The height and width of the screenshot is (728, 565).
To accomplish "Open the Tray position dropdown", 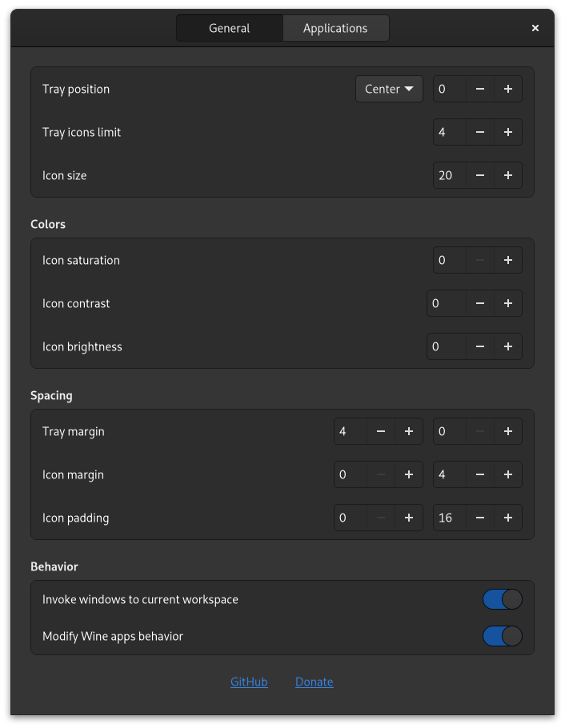I will click(x=389, y=89).
